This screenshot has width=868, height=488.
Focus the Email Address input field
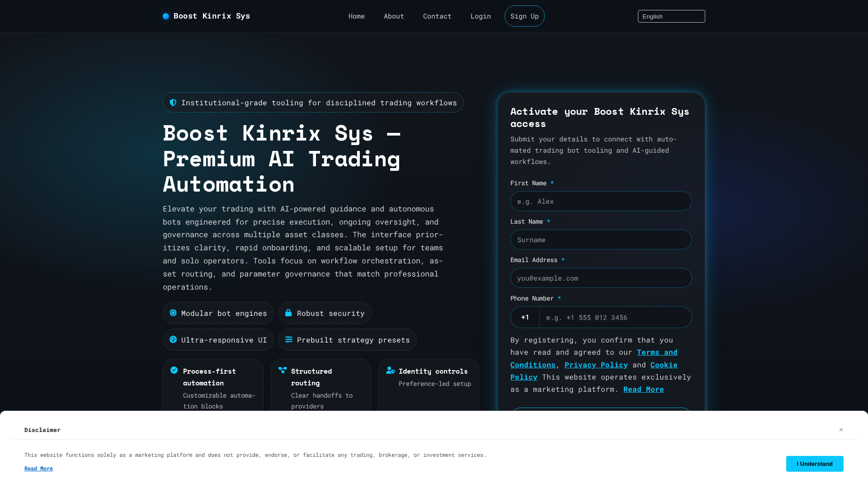pyautogui.click(x=601, y=278)
